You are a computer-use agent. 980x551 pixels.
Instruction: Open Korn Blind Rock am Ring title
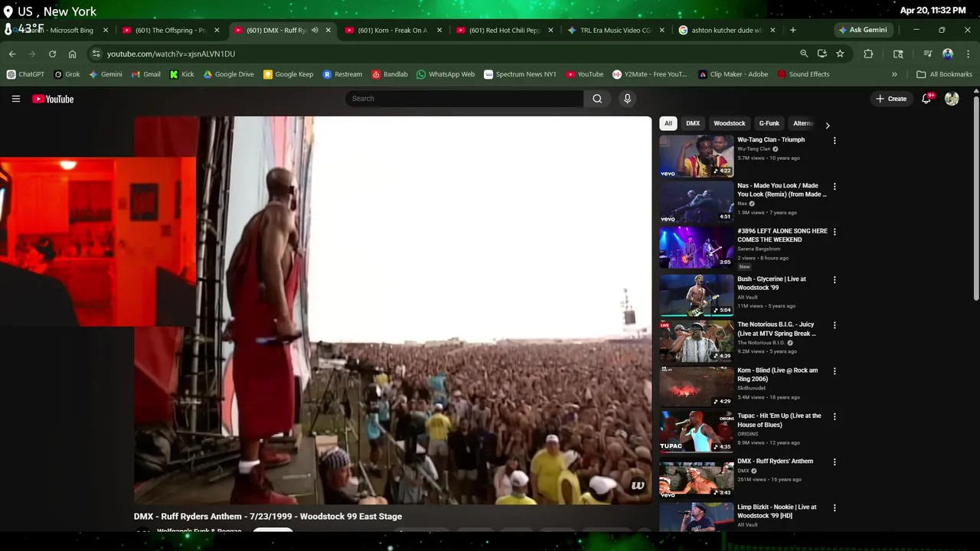tap(777, 375)
